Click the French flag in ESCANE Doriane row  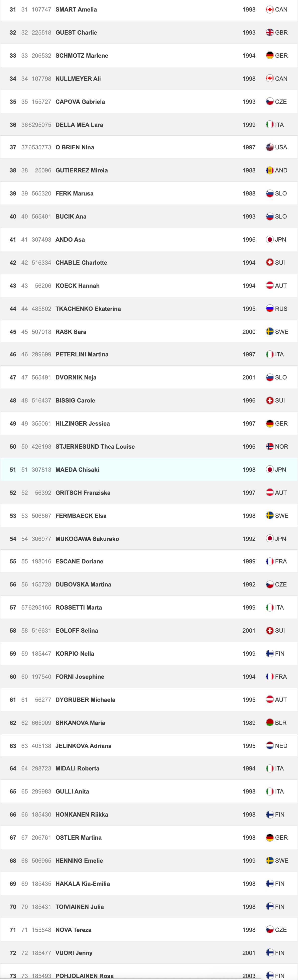point(269,561)
